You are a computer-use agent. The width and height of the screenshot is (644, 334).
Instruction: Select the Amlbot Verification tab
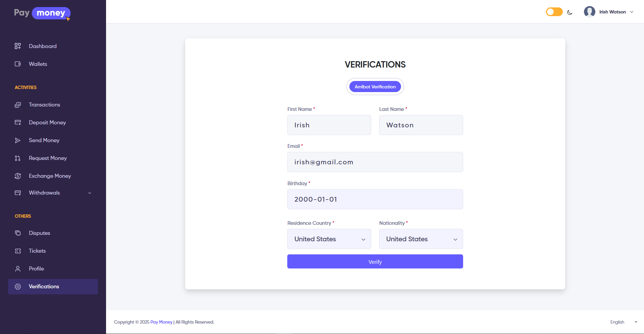(x=375, y=87)
